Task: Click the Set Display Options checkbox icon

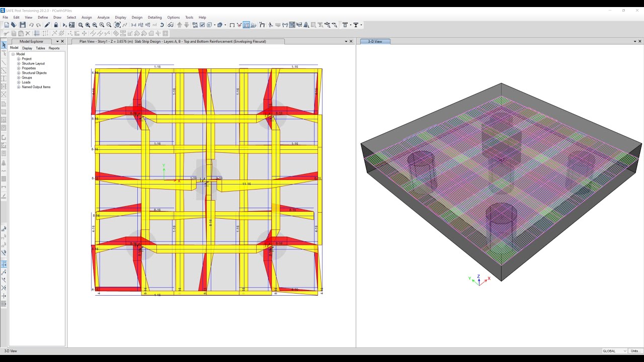Action: 202,25
